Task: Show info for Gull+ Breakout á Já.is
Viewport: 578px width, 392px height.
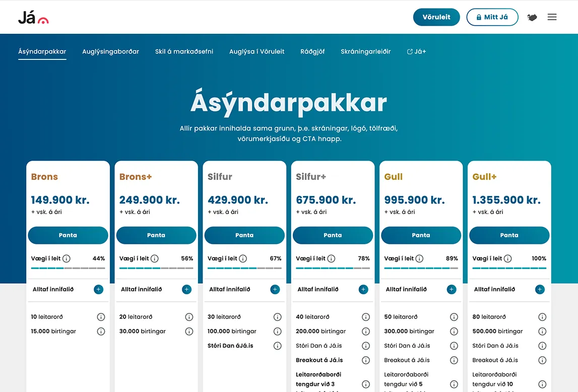Action: coord(542,360)
